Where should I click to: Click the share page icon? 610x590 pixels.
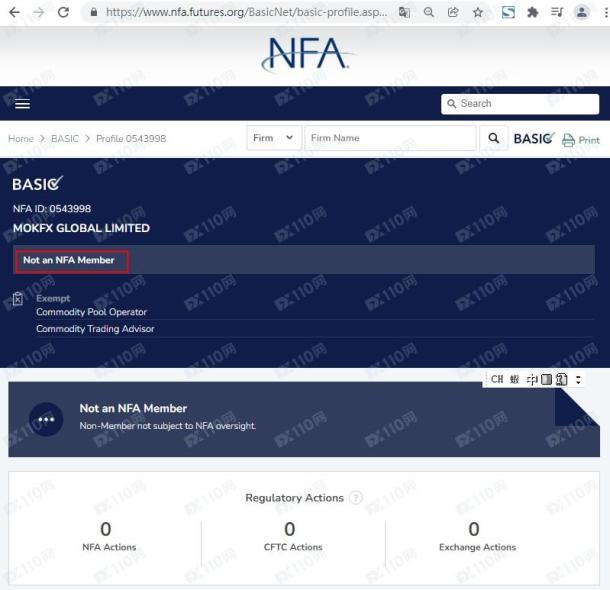(x=453, y=12)
